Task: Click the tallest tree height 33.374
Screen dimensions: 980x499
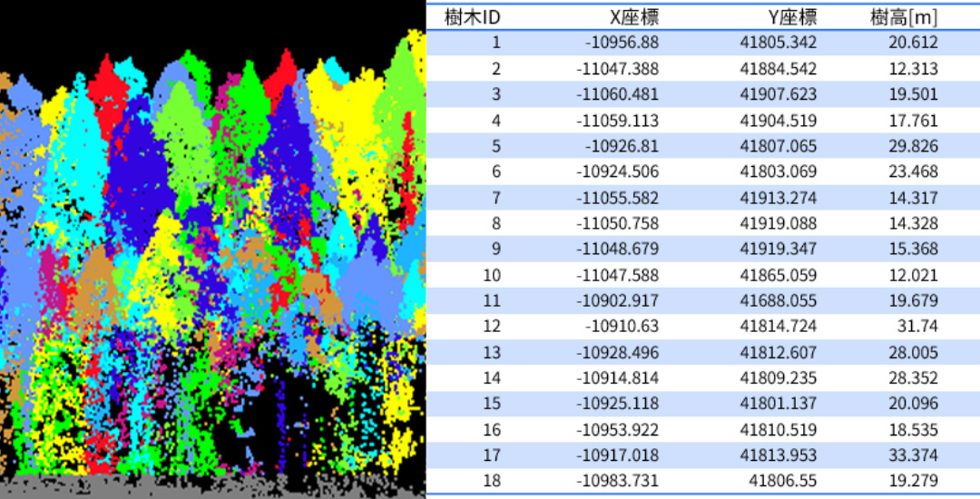Action: [914, 455]
